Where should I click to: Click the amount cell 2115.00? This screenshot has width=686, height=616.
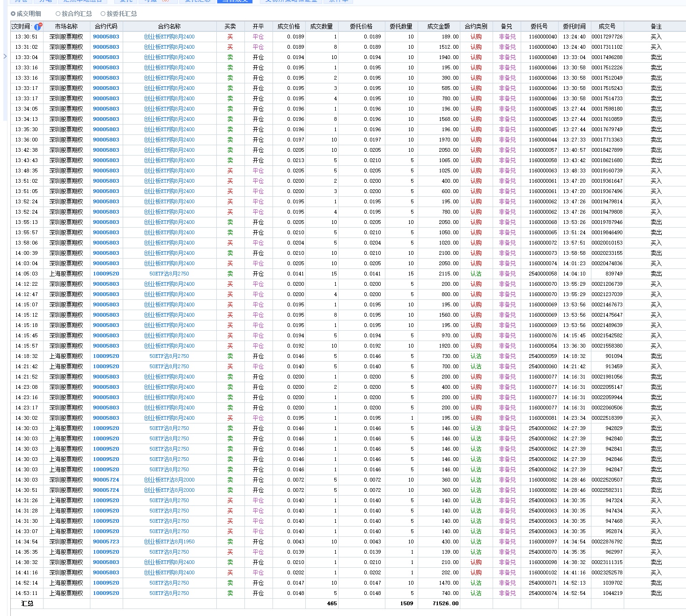point(449,274)
